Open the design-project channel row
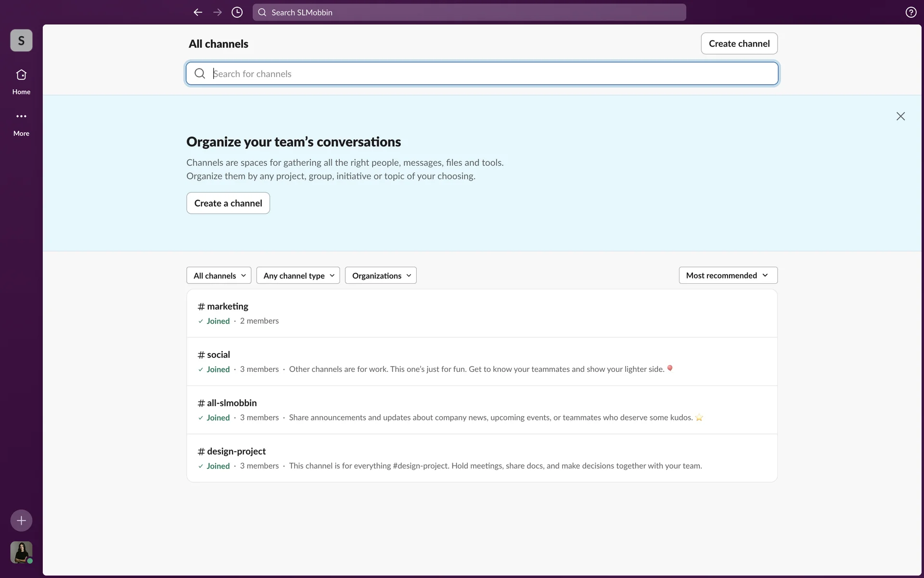The width and height of the screenshot is (924, 578). [481, 458]
